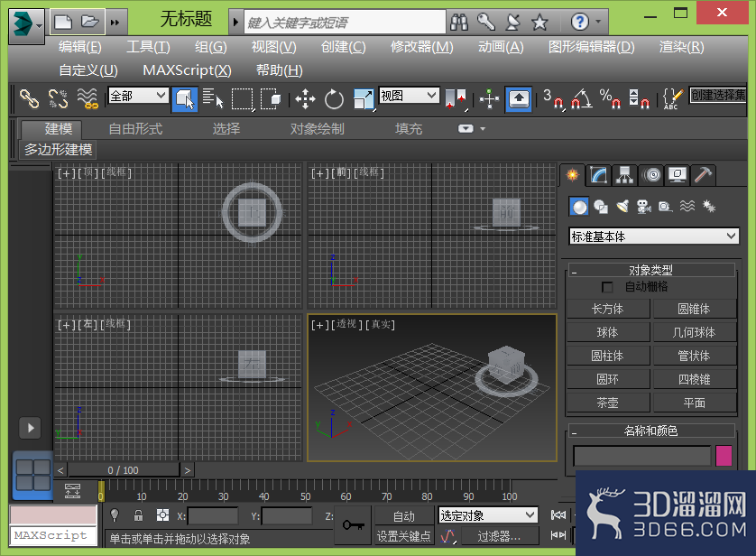
Task: Open the magenta object color swatch
Action: 724,456
